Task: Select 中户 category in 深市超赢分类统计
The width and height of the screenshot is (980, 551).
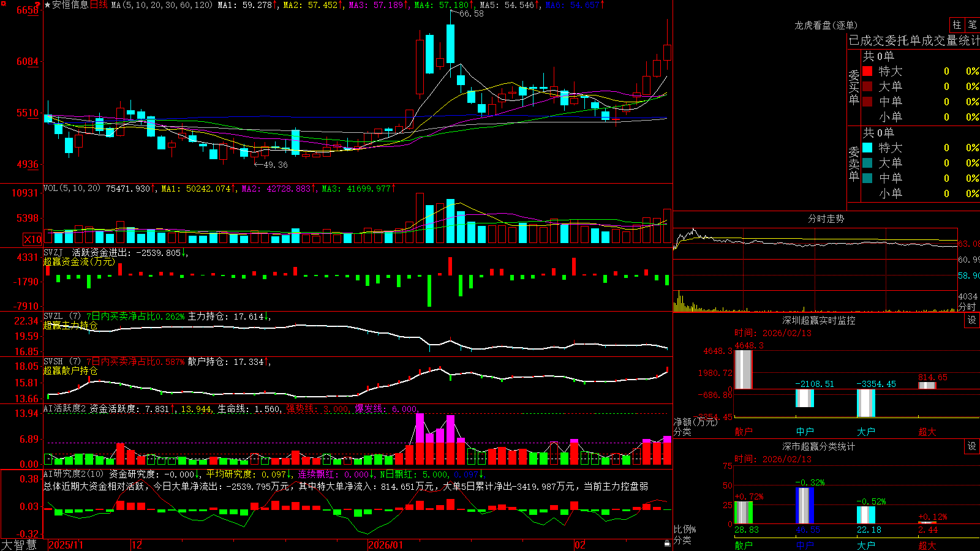Action: [805, 545]
